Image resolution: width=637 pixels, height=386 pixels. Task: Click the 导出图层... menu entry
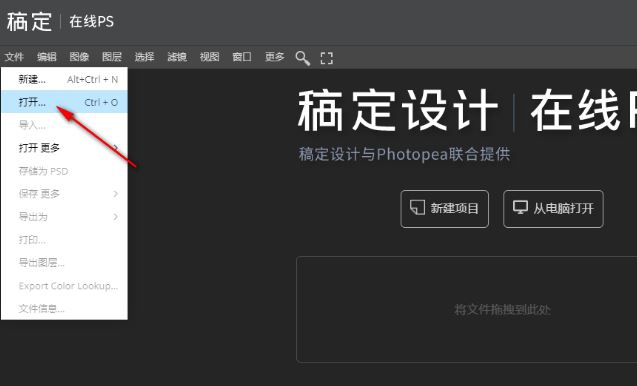coord(64,263)
